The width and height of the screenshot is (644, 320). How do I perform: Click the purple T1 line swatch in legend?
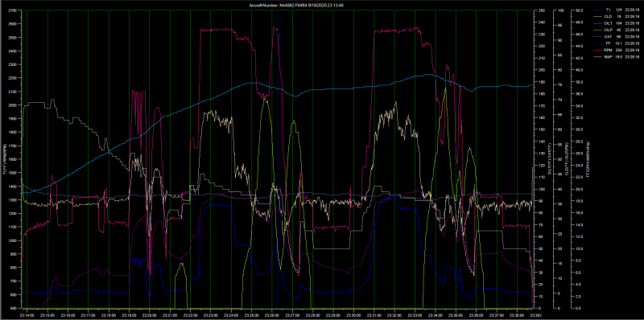point(598,10)
